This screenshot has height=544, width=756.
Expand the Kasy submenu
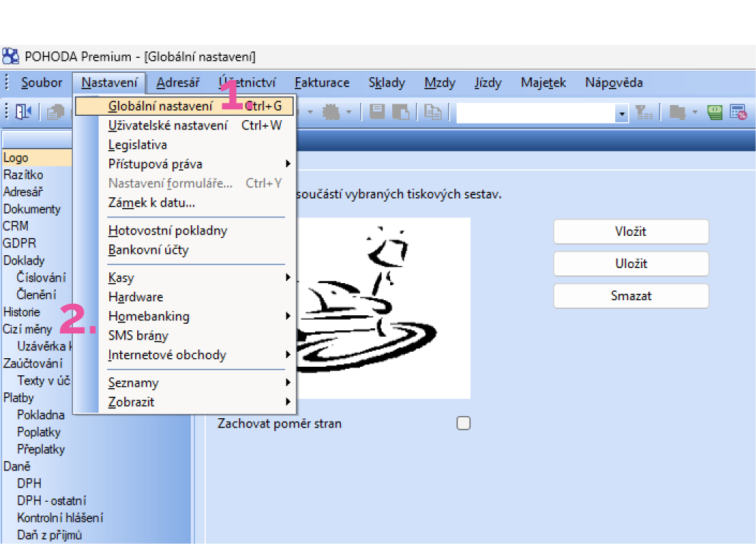tap(288, 277)
